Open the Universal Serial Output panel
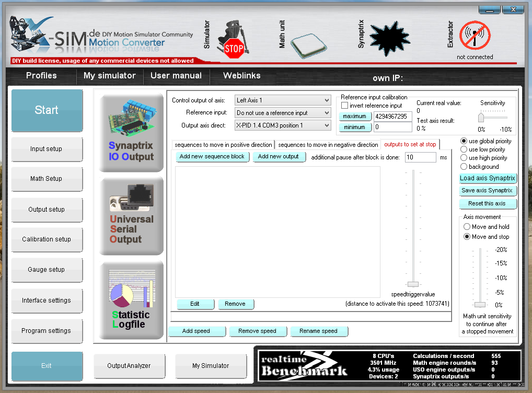Image resolution: width=532 pixels, height=393 pixels. tap(131, 216)
